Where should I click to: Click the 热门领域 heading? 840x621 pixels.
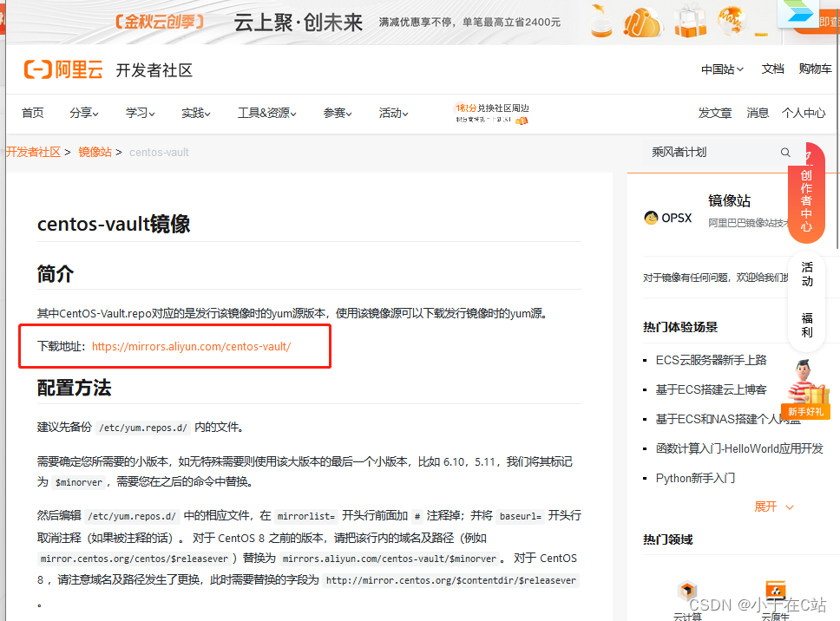(668, 539)
